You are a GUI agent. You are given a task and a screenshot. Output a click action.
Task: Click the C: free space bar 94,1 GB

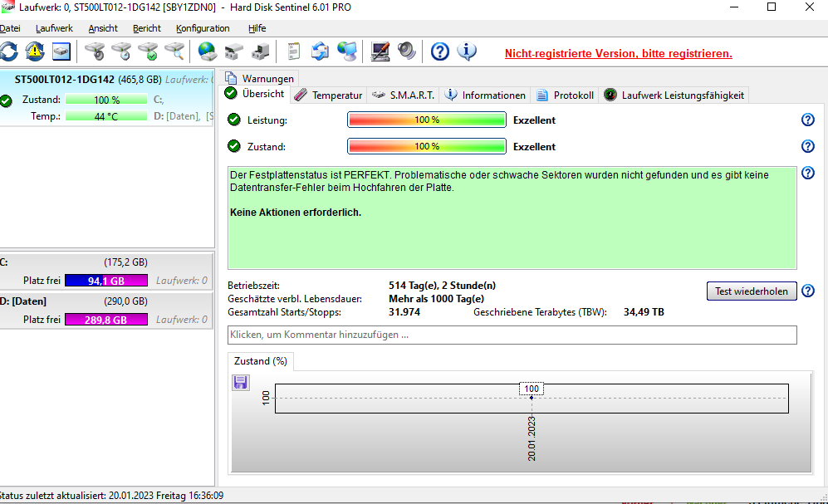106,281
